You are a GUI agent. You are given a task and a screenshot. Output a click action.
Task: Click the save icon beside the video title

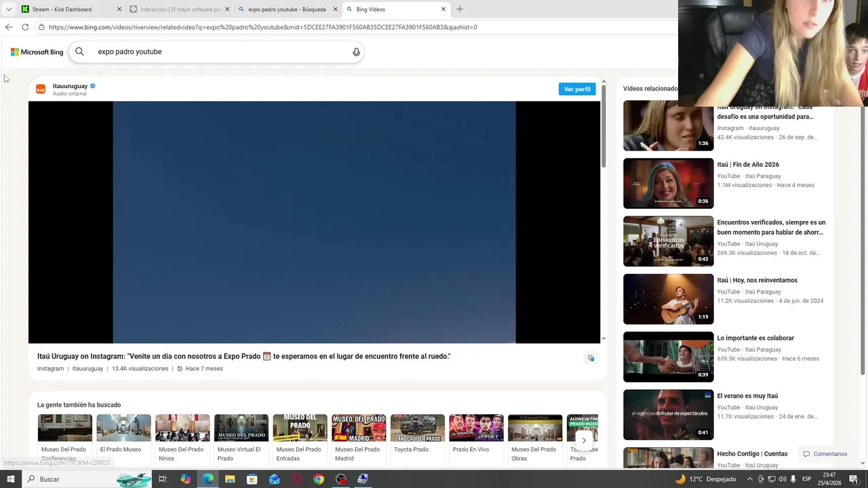point(591,358)
